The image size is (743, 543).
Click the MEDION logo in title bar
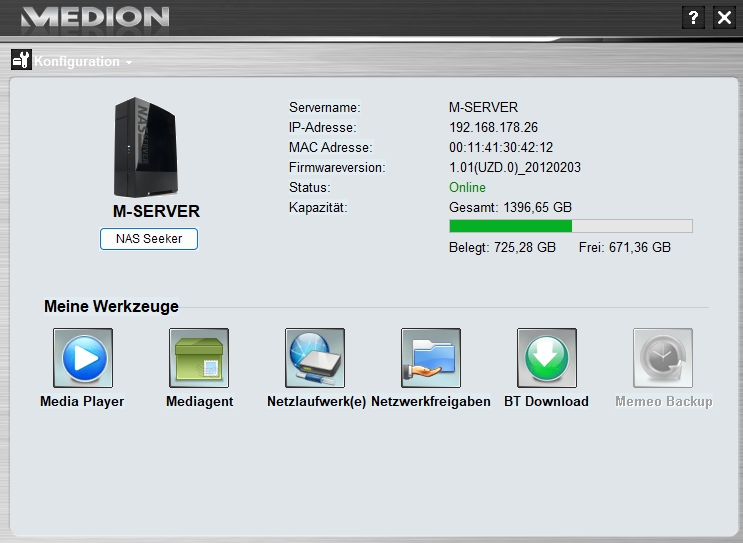click(95, 17)
